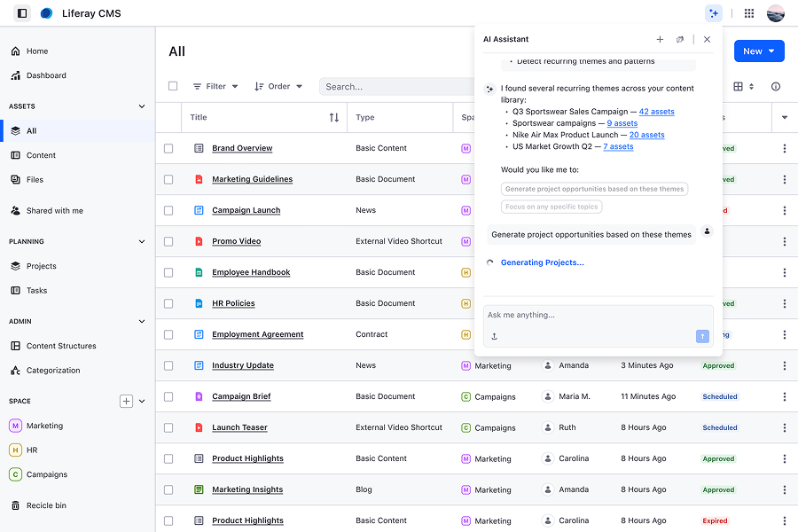Viewport: 798px width, 532px height.
Task: Open the info panel icon
Action: pos(776,87)
